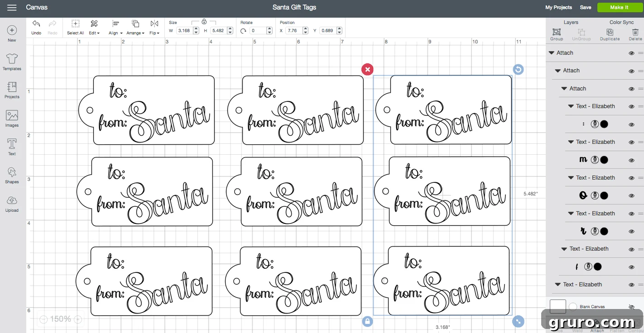
Task: Toggle visibility of the f layer
Action: click(631, 267)
